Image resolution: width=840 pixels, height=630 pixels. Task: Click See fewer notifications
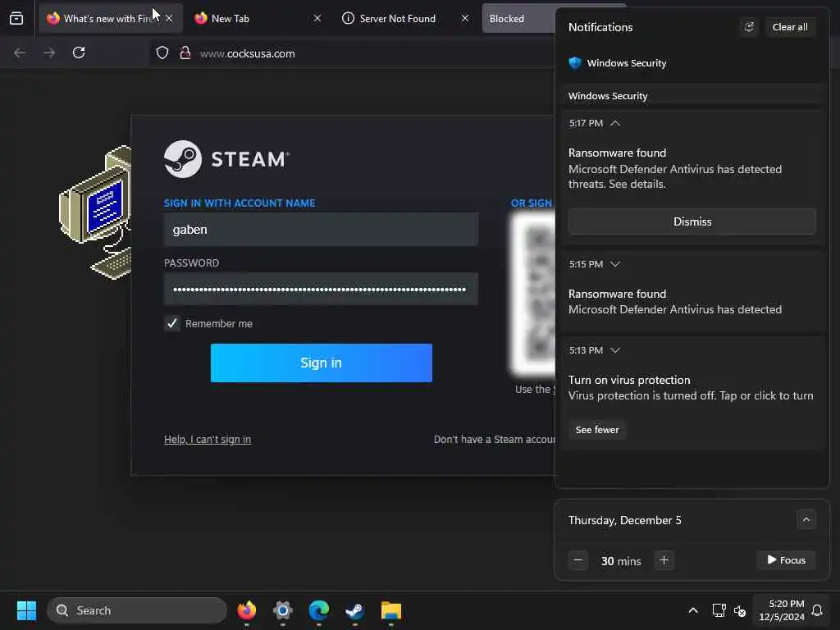(597, 430)
